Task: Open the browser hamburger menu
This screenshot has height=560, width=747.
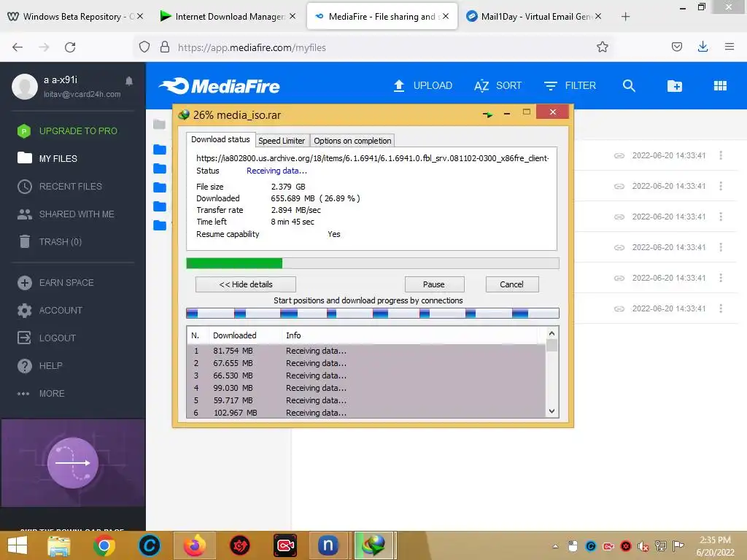Action: click(729, 47)
